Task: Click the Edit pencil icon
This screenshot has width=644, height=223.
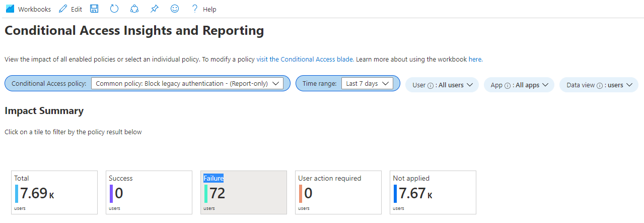Action: 63,9
